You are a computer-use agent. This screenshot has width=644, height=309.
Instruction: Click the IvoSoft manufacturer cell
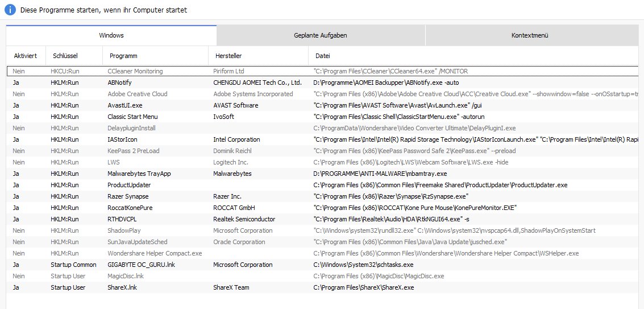pos(223,117)
